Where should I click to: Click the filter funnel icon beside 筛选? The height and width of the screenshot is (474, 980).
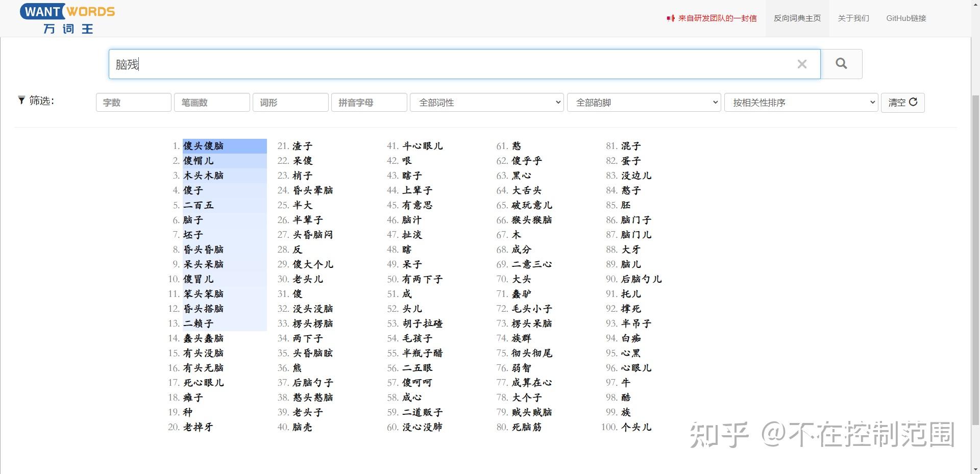tap(21, 101)
